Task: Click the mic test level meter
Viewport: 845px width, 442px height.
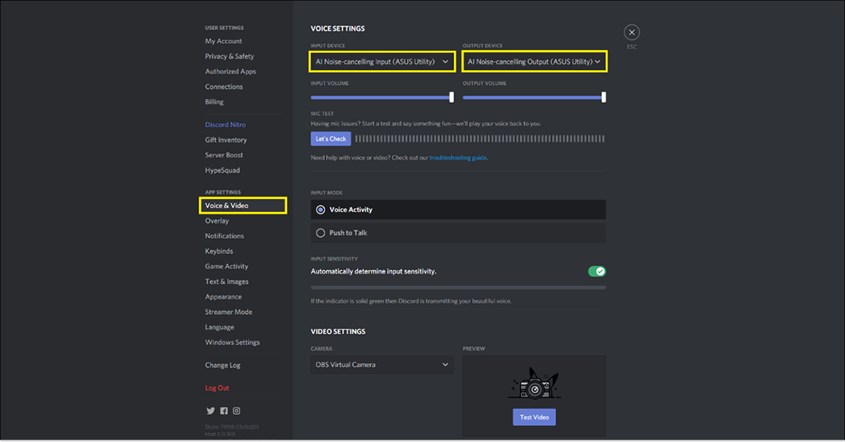Action: point(480,139)
